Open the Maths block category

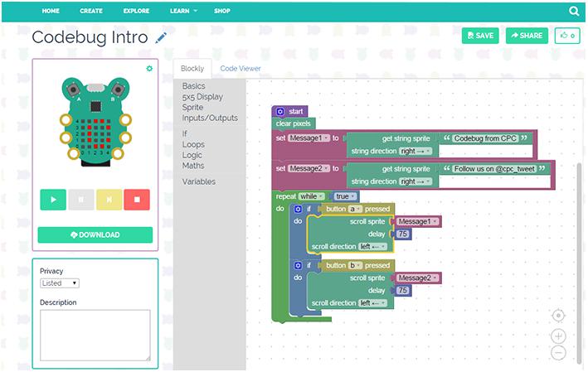pos(193,166)
